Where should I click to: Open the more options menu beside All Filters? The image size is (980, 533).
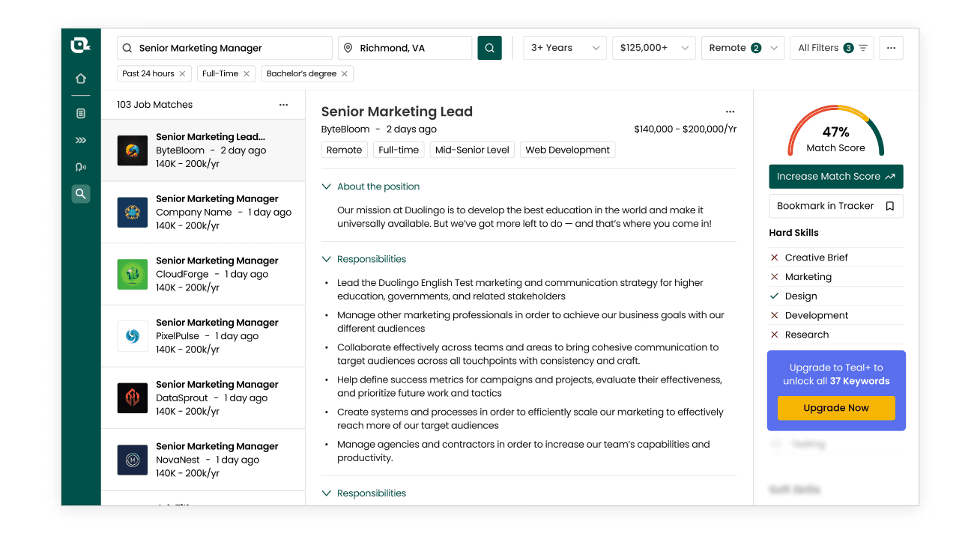[891, 48]
